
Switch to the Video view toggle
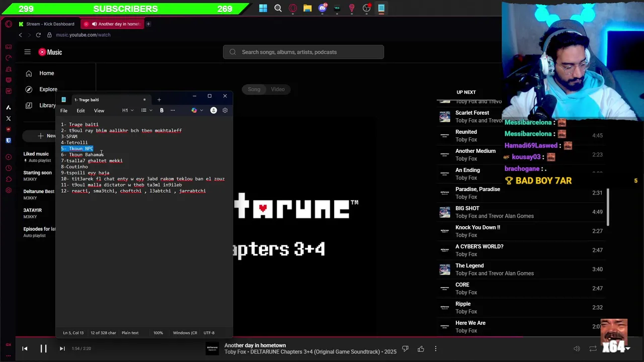[x=278, y=89]
